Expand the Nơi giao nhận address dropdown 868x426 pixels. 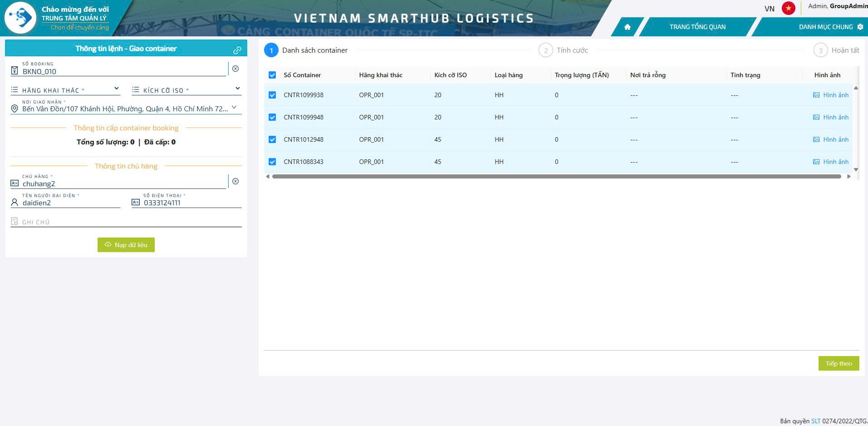point(234,108)
